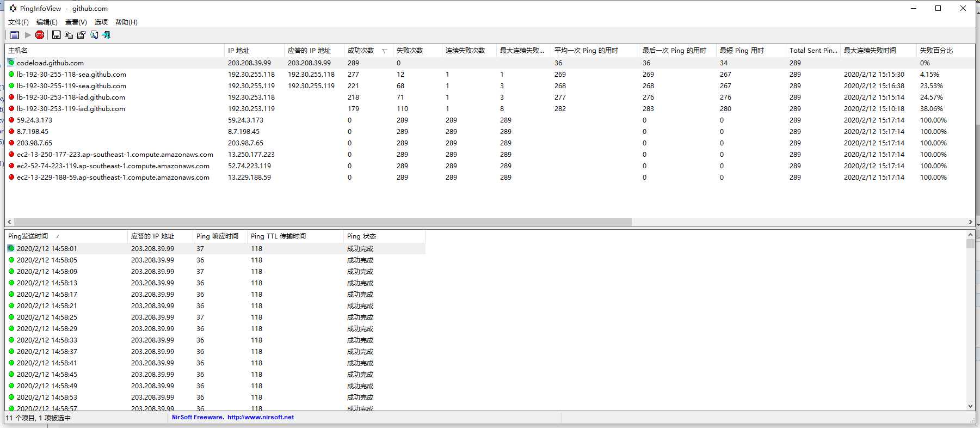Click the red STOP pinging icon
Image resolution: width=980 pixels, height=428 pixels.
40,35
